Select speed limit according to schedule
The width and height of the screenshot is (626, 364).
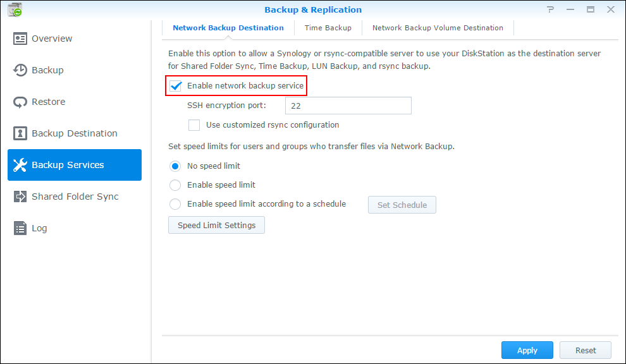pyautogui.click(x=175, y=204)
